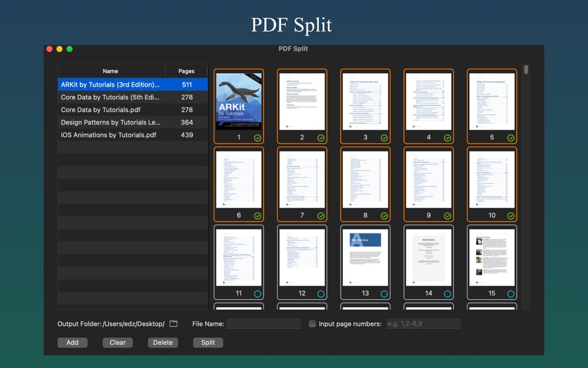The height and width of the screenshot is (368, 588).
Task: Focus the page numbers input field
Action: 423,323
